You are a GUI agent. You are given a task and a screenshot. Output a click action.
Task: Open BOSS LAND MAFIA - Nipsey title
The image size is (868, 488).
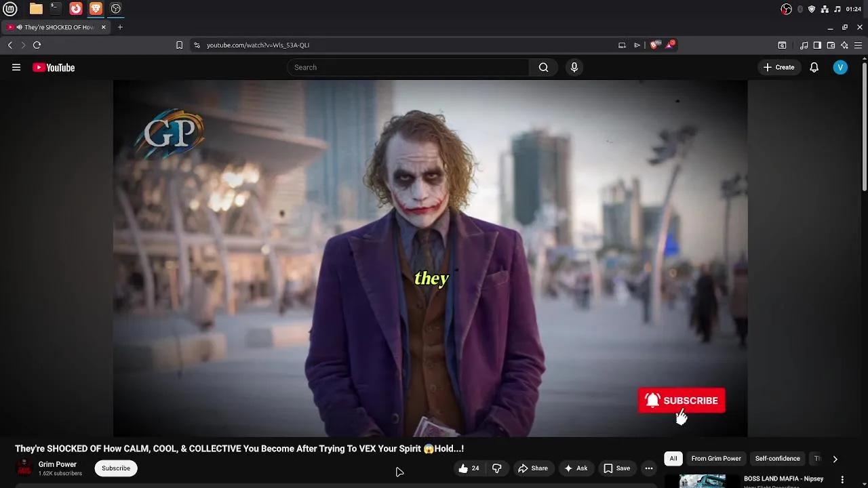click(x=783, y=479)
